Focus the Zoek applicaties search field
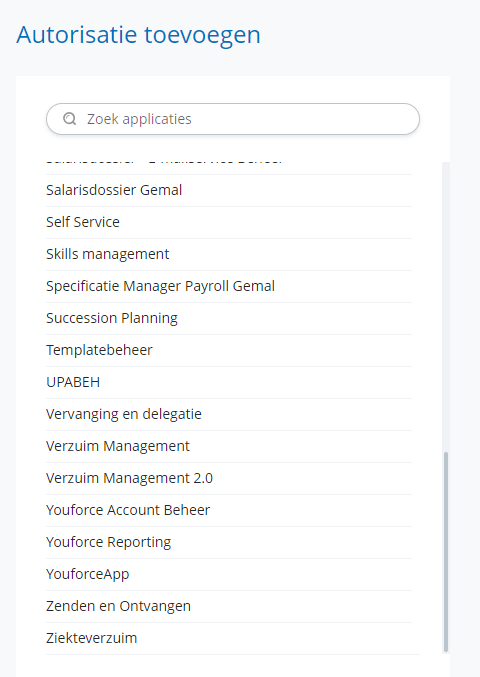This screenshot has width=480, height=677. [x=233, y=119]
